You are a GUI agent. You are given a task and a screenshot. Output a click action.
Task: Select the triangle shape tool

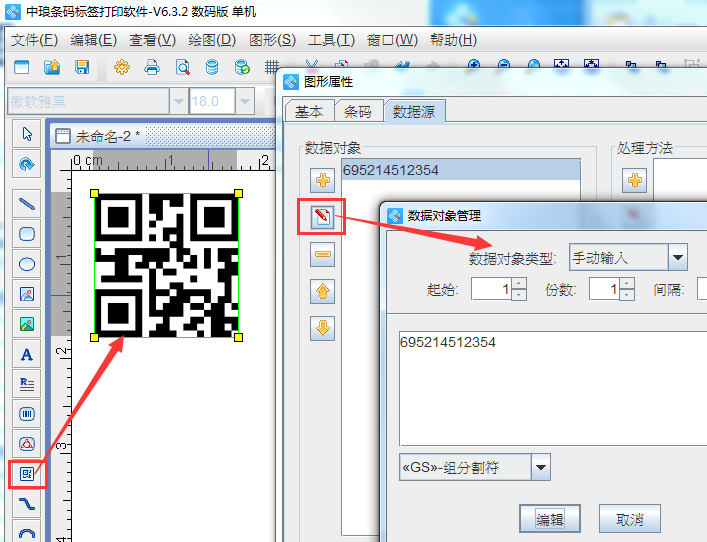pyautogui.click(x=27, y=444)
